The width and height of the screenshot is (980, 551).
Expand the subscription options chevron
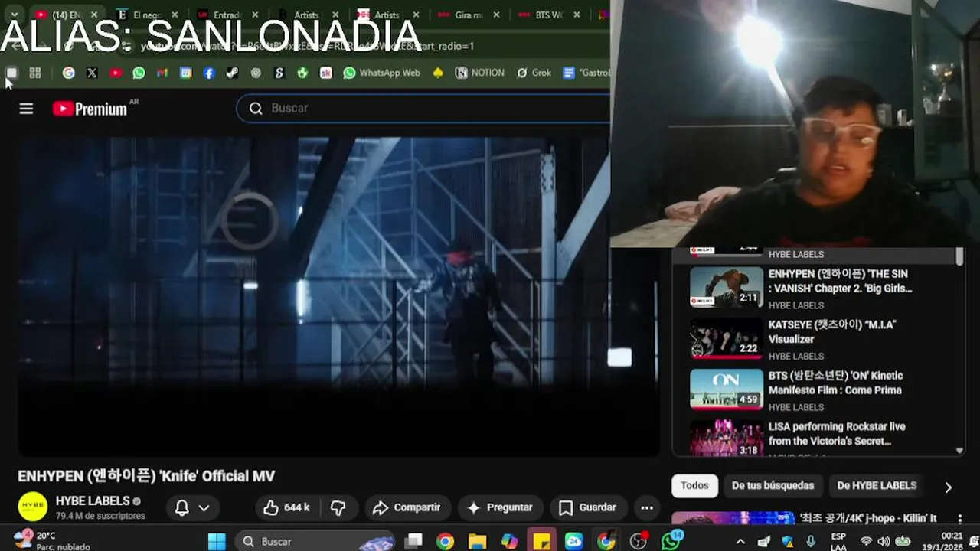(x=204, y=507)
